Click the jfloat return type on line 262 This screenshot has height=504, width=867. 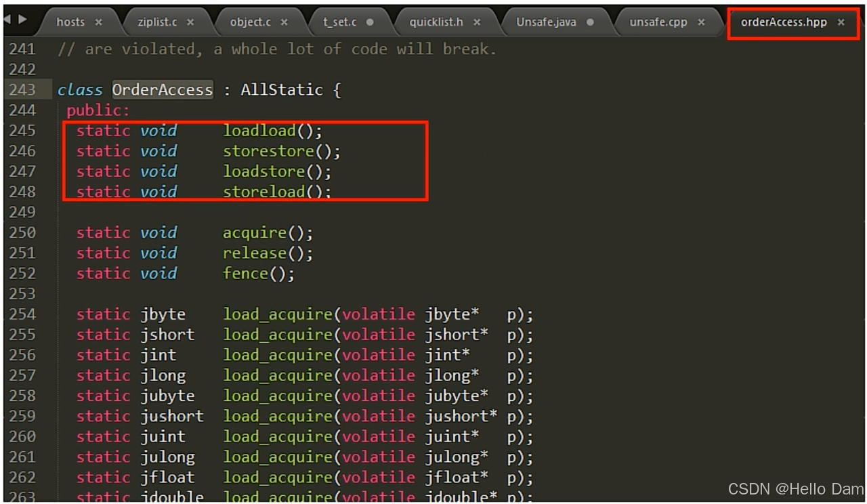point(167,477)
